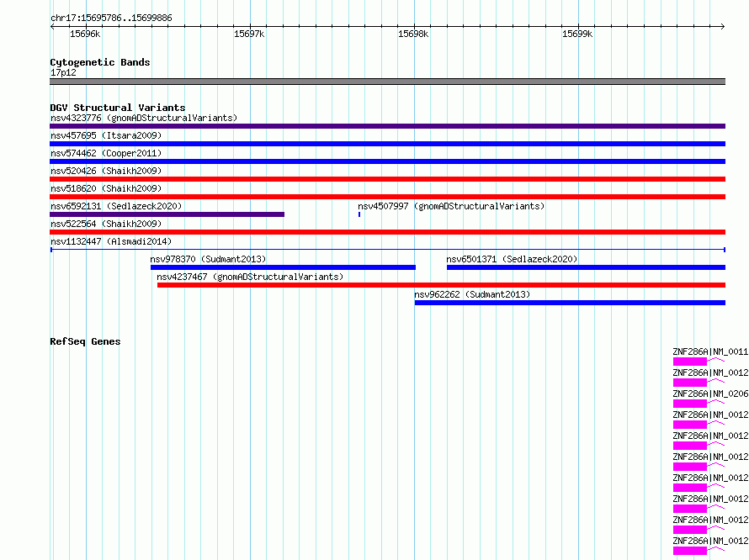Open the nsv518620 (Shaikh2009) label
This screenshot has height=560, width=749.
point(106,188)
